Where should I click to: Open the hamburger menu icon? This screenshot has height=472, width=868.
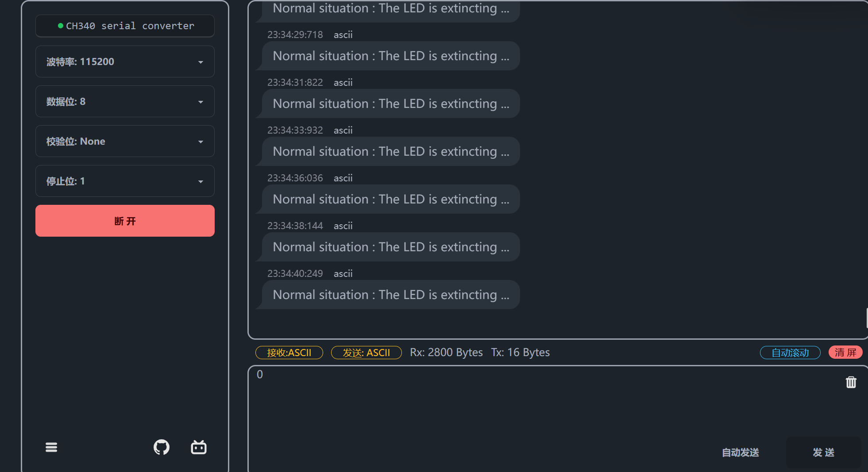click(x=51, y=447)
